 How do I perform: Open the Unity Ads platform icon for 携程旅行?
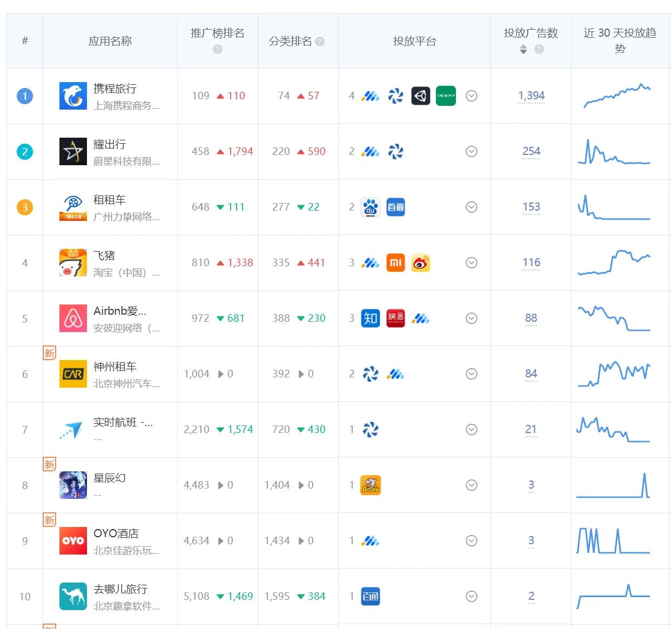pyautogui.click(x=420, y=96)
